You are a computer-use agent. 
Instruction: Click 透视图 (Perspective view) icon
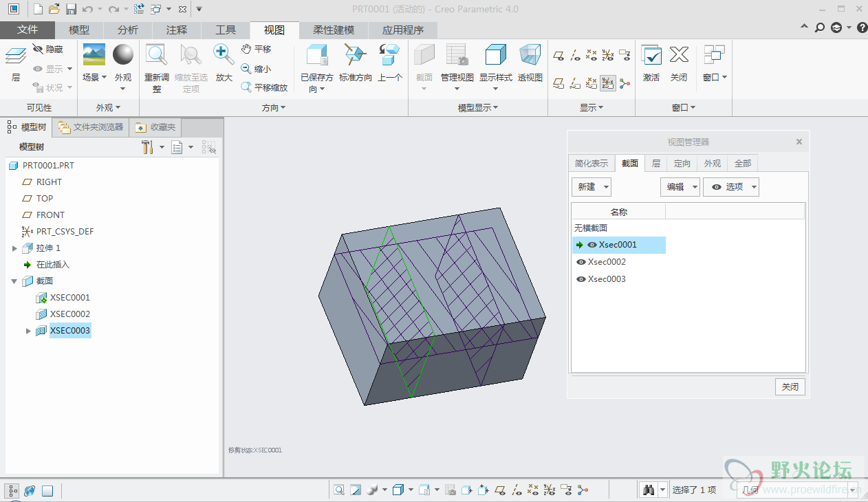[x=530, y=63]
